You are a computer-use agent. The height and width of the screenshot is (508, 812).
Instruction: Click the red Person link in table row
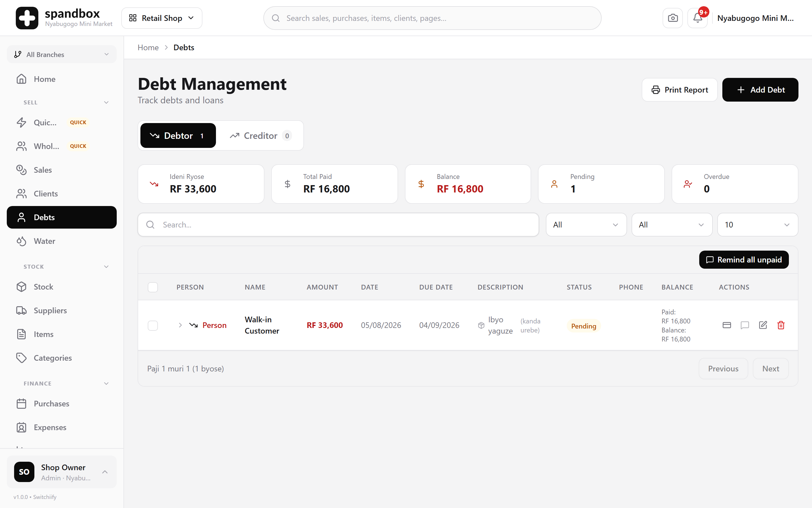[214, 325]
